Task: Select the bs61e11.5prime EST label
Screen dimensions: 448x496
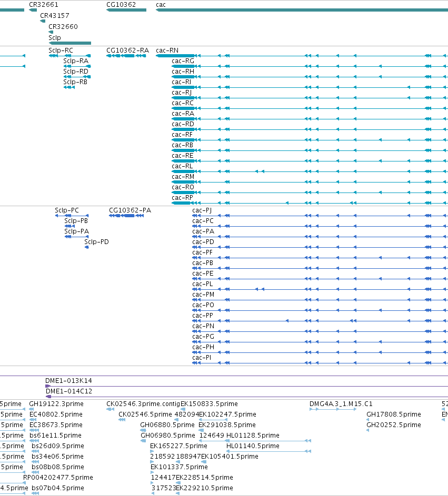Action: (55, 436)
